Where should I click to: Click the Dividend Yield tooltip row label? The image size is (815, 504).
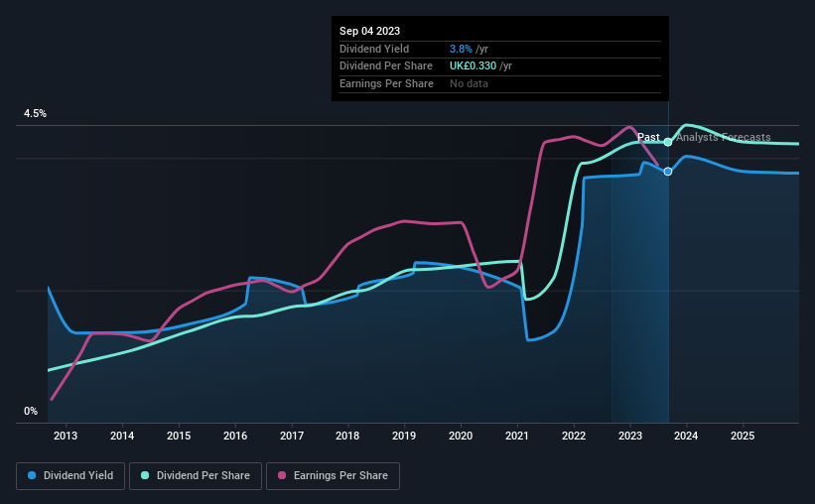[374, 49]
